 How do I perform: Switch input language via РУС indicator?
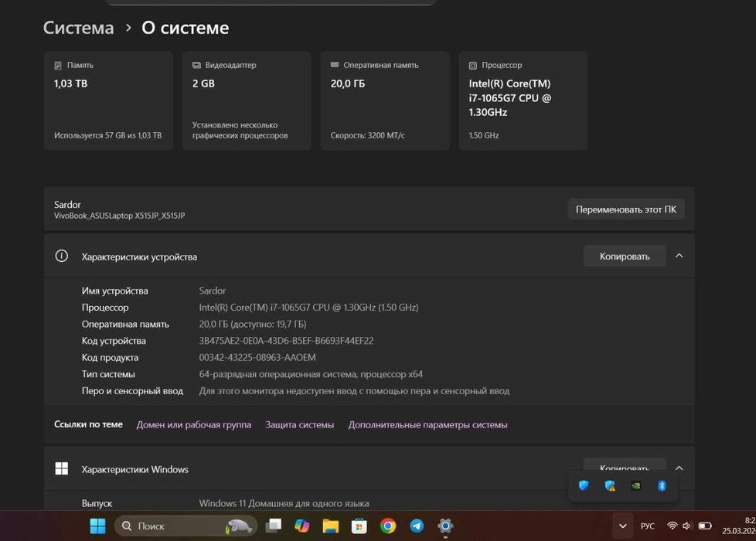tap(648, 526)
